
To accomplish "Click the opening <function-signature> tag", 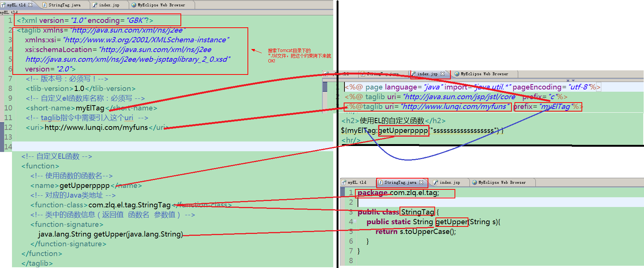I will pyautogui.click(x=67, y=224).
